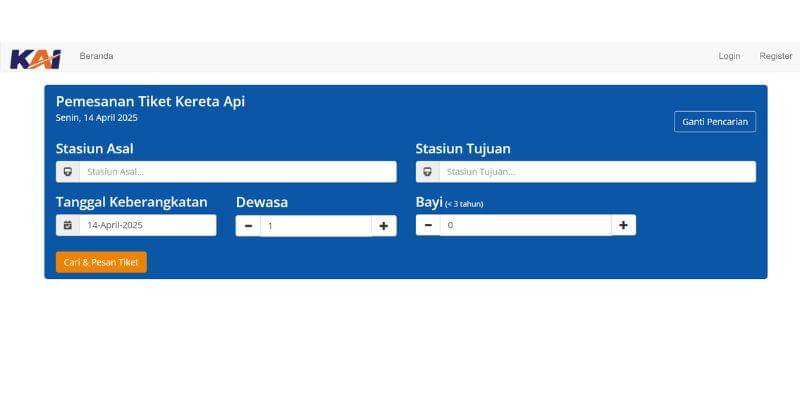Open the Login page link

pyautogui.click(x=729, y=56)
